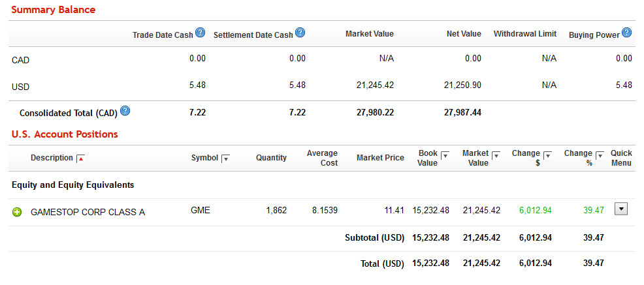Sort positions by Change $ arrow
The height and width of the screenshot is (285, 644).
coord(547,155)
